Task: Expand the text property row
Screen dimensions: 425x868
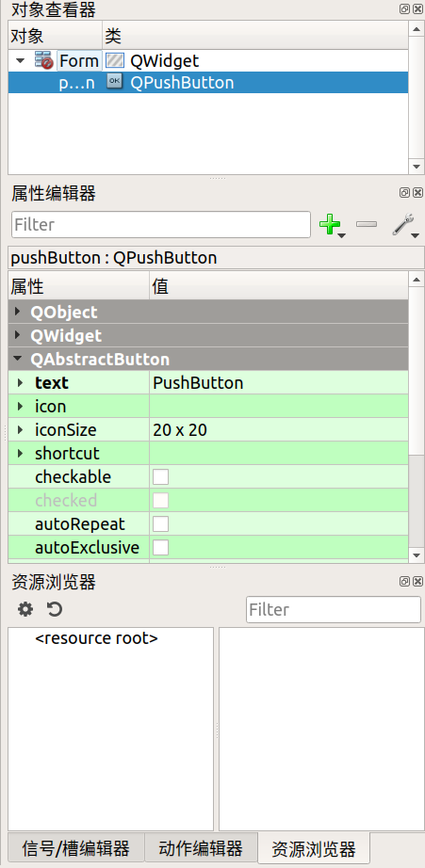Action: click(21, 382)
